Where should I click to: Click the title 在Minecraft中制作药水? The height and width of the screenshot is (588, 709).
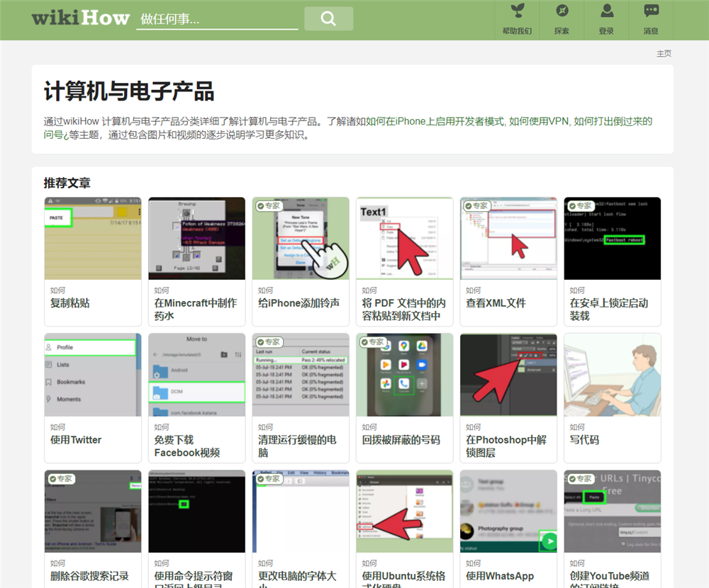(x=196, y=309)
